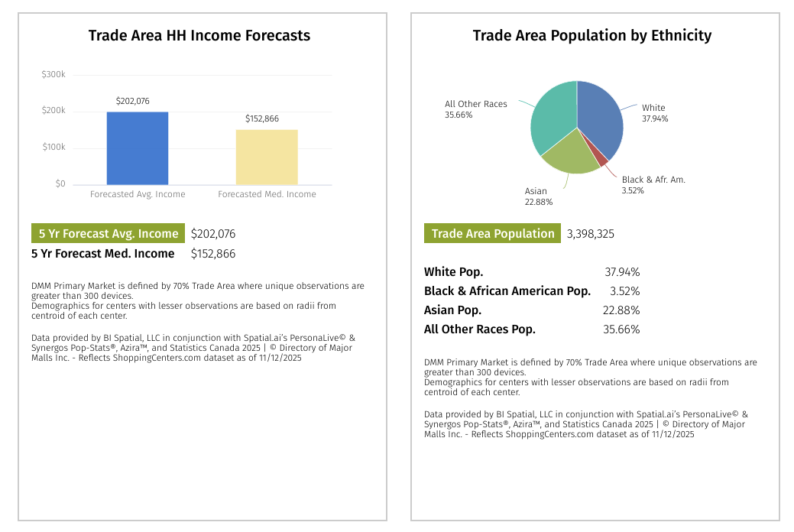Click the Trade Area HH Income Forecasts title
This screenshot has width=794, height=532.
coord(199,35)
